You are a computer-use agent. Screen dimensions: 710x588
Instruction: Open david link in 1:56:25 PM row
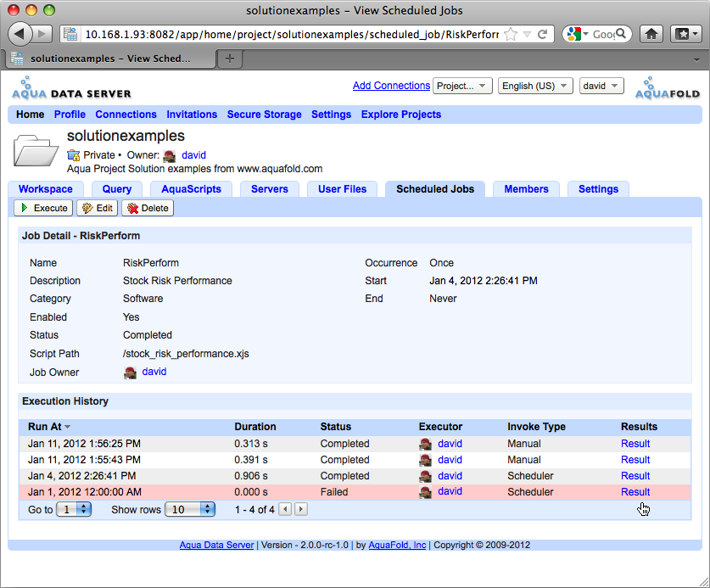450,444
